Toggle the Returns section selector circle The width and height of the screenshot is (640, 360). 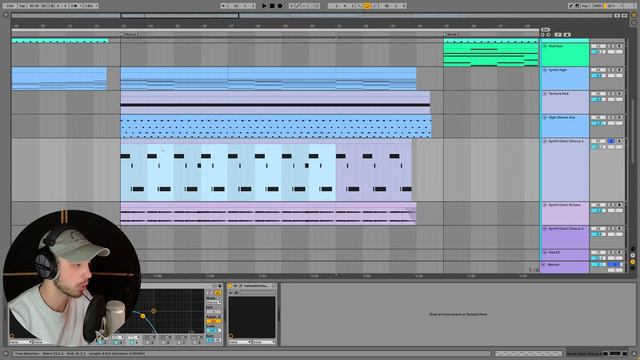(633, 256)
